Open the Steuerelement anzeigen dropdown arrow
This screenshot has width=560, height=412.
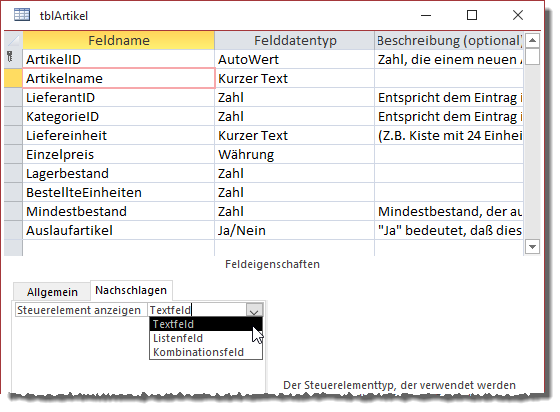click(254, 310)
